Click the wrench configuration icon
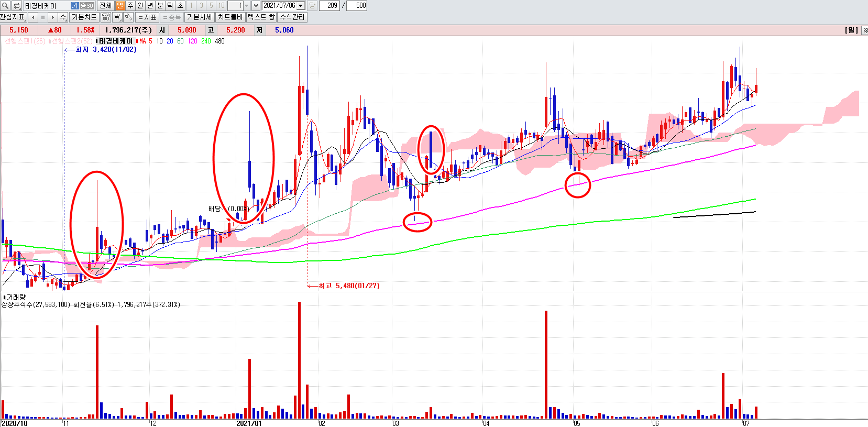 coord(129,17)
